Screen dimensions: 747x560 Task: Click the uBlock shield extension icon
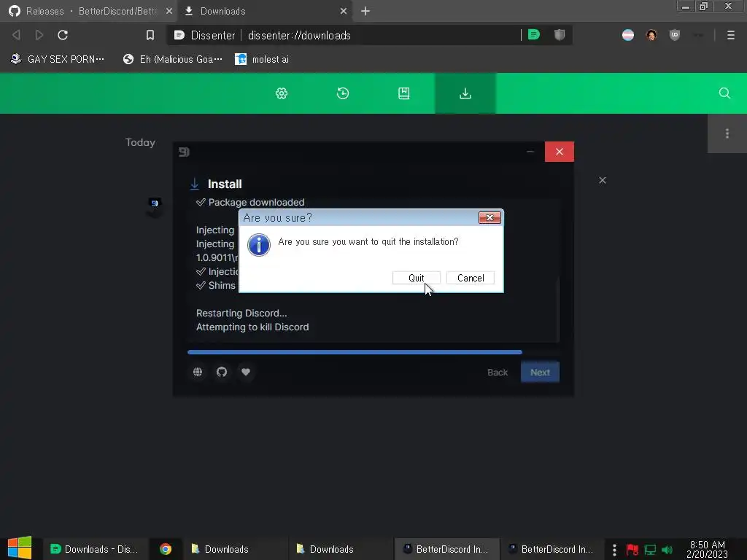pos(675,35)
